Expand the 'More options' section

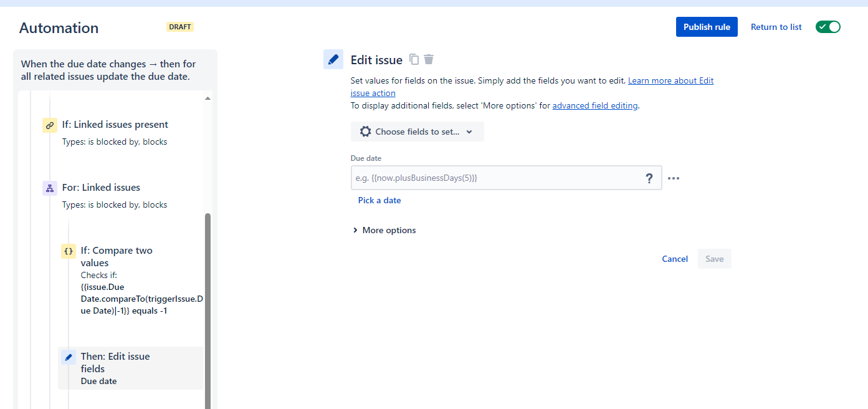pos(384,230)
